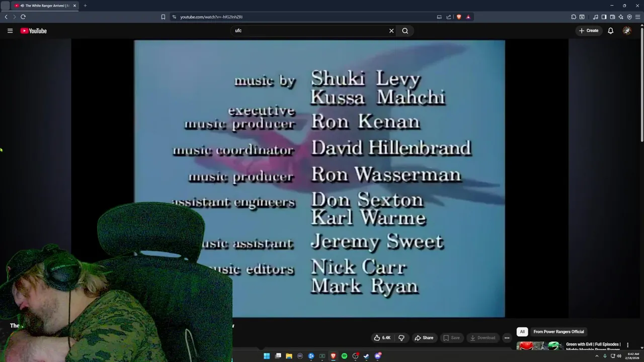Toggle the browser sidebar panel
The image size is (644, 362).
click(604, 17)
